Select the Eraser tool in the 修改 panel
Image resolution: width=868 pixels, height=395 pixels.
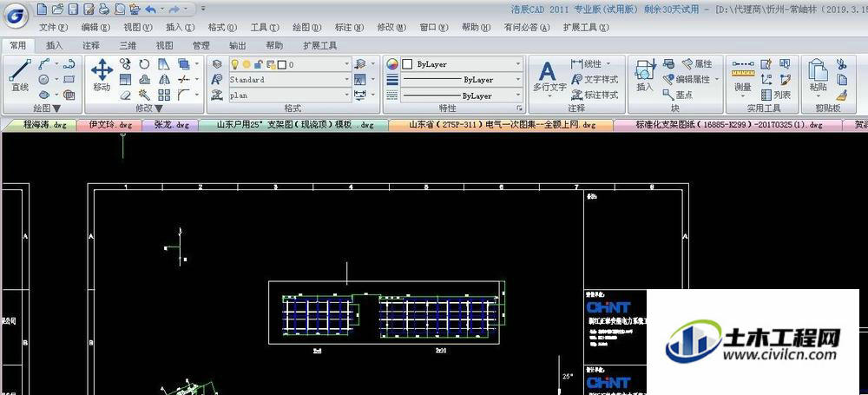click(x=126, y=95)
